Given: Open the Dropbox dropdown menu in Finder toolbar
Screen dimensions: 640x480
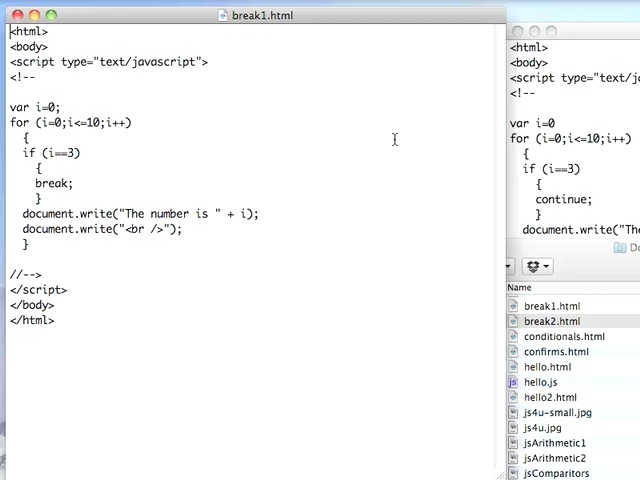Looking at the screenshot, I should [x=538, y=267].
